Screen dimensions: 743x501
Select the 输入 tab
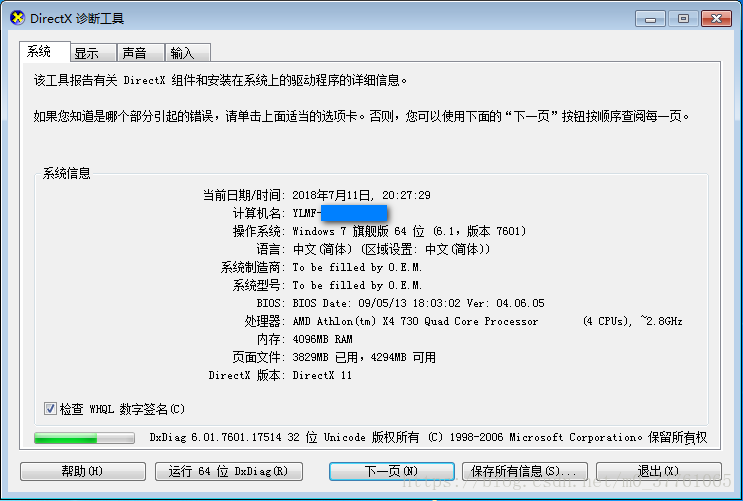(188, 53)
